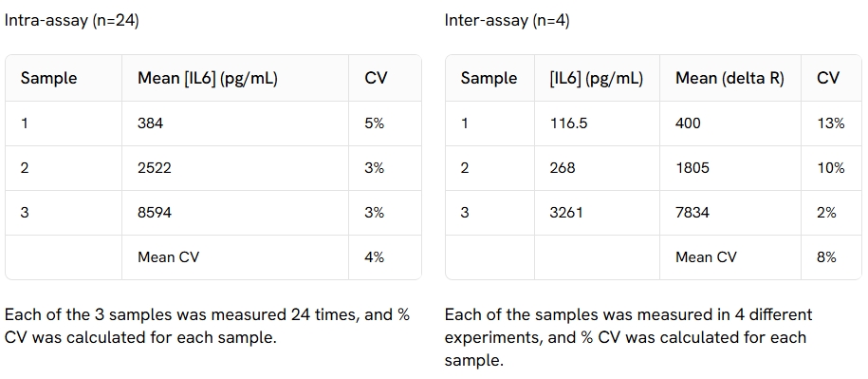The height and width of the screenshot is (379, 868).
Task: Select the 1805 delta R cell
Action: (x=730, y=168)
